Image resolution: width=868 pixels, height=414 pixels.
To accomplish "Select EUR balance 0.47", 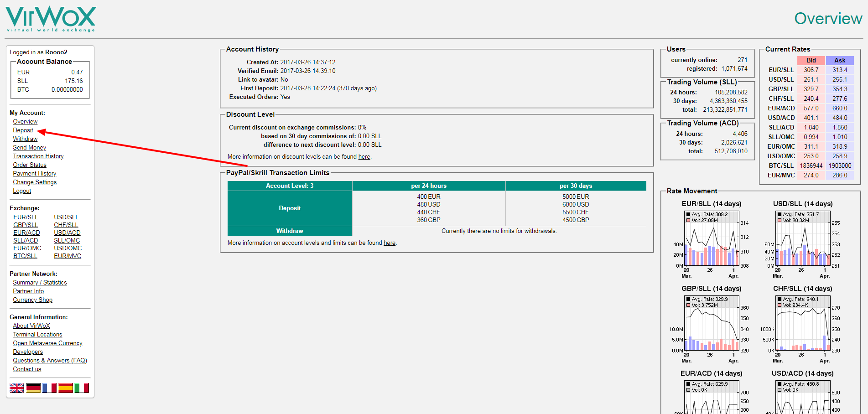I will pos(77,72).
